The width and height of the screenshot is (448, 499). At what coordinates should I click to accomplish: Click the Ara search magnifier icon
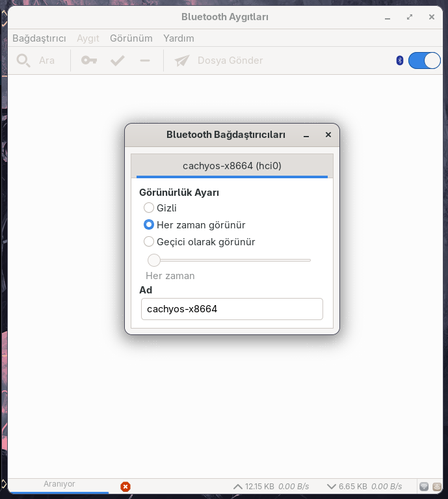(23, 61)
